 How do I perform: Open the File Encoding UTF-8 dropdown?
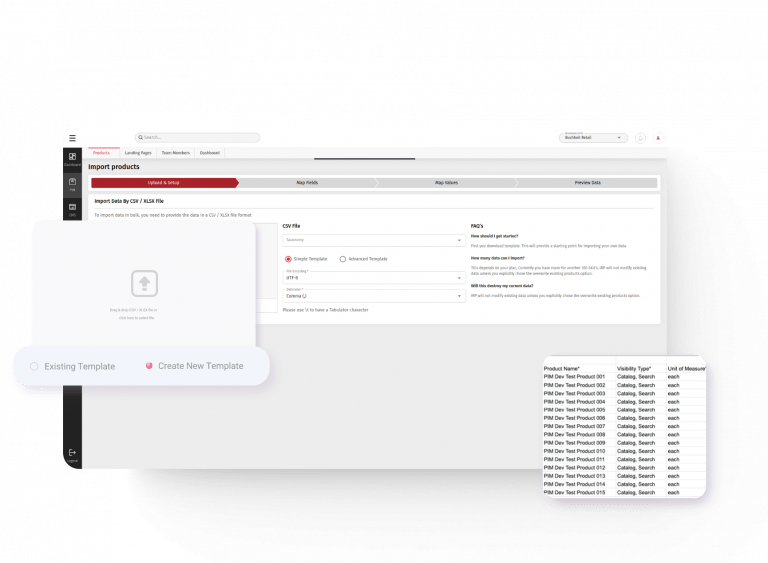pyautogui.click(x=373, y=277)
